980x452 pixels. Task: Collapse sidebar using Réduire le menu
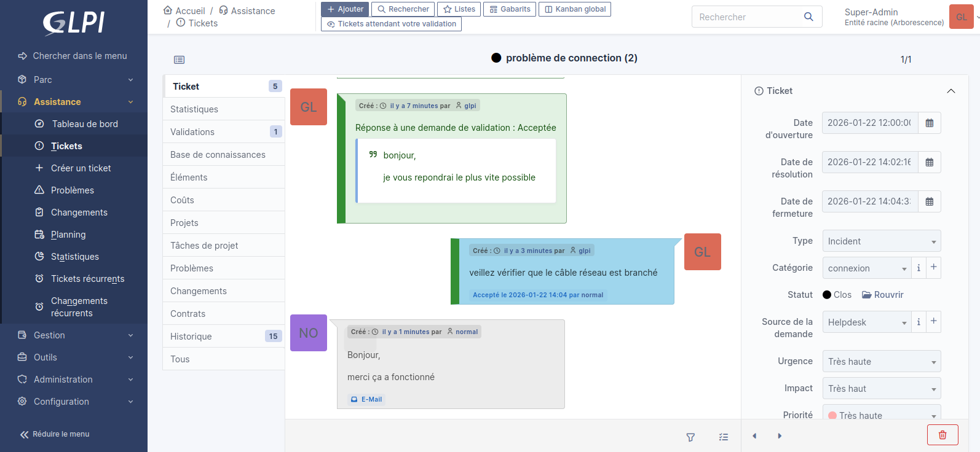point(55,434)
